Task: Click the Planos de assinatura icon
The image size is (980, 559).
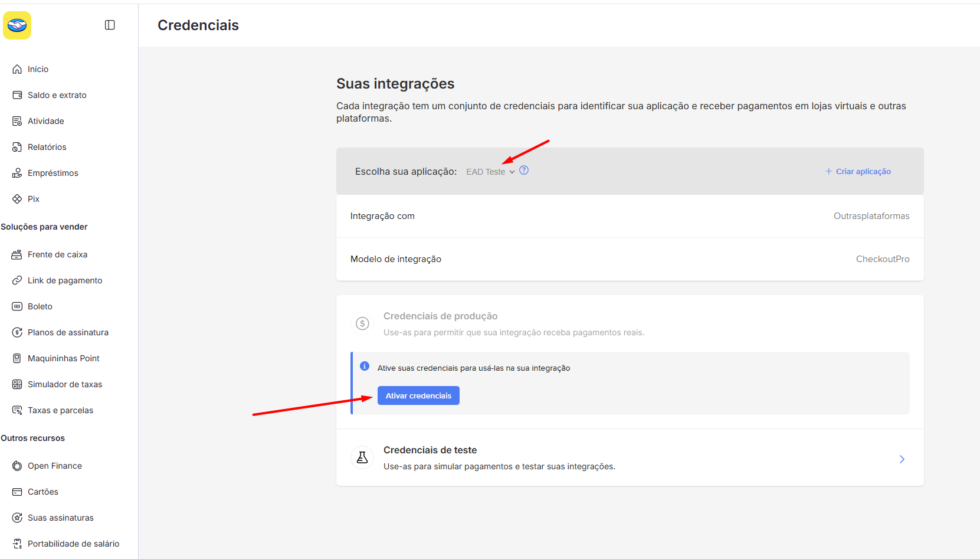Action: pyautogui.click(x=17, y=332)
